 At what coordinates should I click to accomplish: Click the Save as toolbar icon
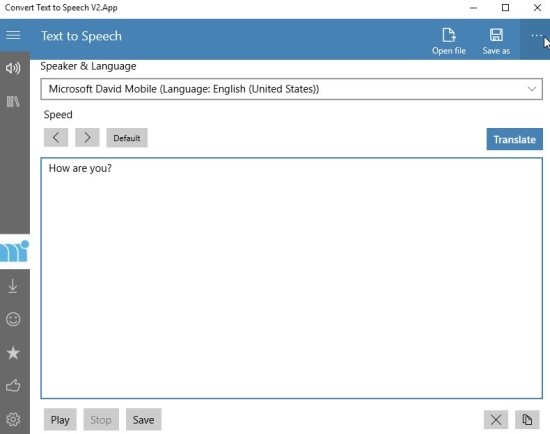[496, 41]
